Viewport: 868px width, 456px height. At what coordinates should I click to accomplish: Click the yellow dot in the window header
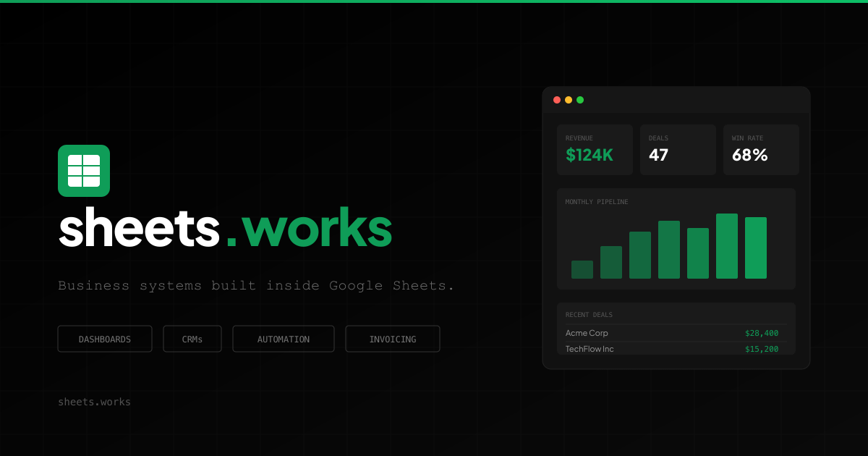[569, 100]
